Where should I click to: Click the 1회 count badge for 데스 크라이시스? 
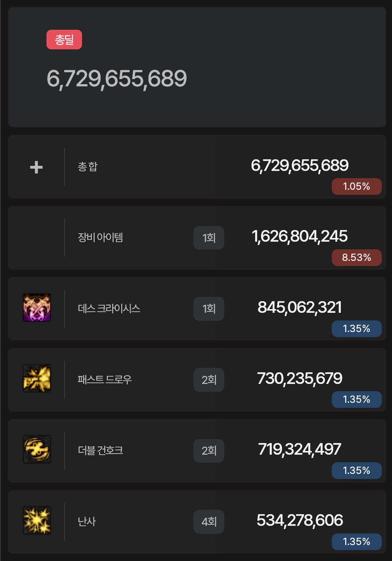(209, 309)
